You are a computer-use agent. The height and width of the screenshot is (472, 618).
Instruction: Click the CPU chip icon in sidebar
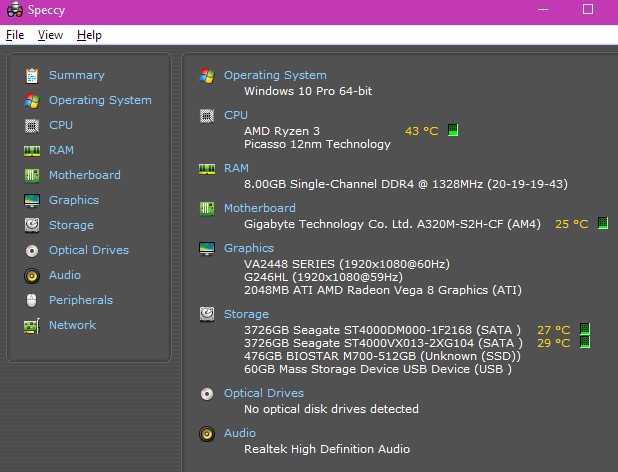32,125
